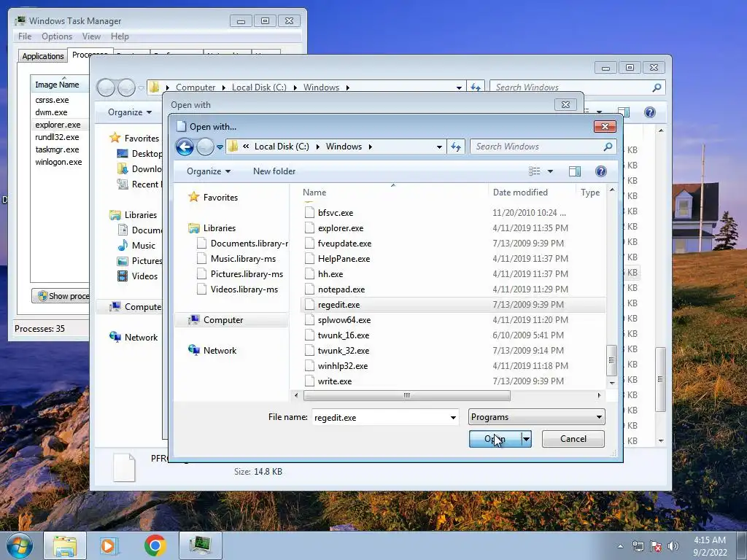Open Windows Media Player from the taskbar
Viewport: 747px width, 560px height.
click(109, 545)
